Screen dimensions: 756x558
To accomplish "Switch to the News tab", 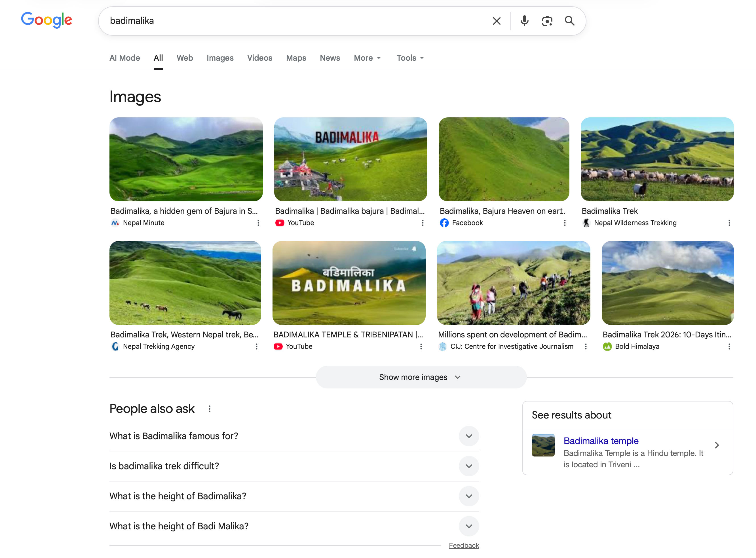I will [x=330, y=58].
